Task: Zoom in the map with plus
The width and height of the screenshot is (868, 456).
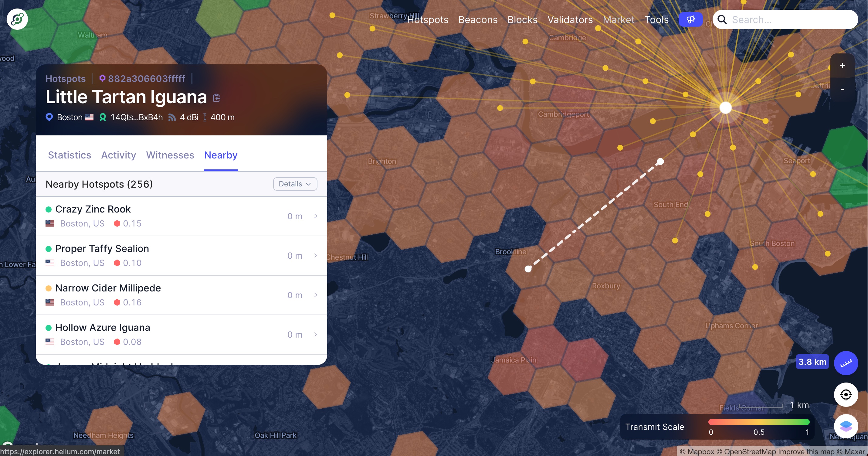Action: [x=842, y=66]
